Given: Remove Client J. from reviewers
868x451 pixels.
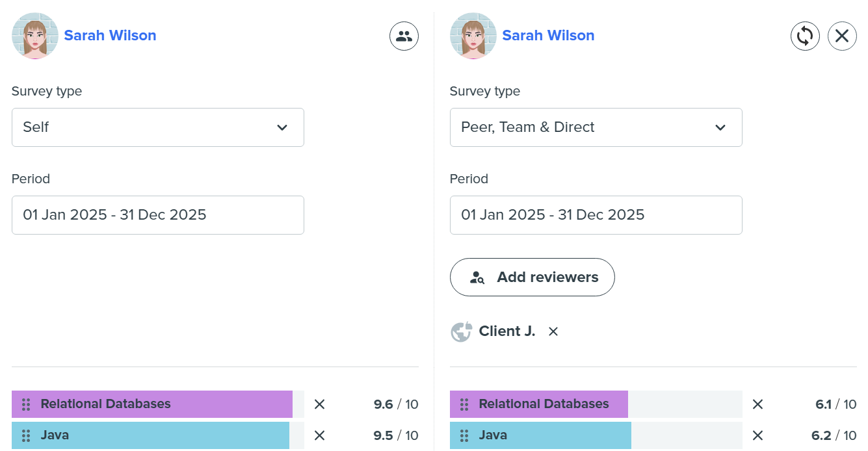Looking at the screenshot, I should 553,331.
